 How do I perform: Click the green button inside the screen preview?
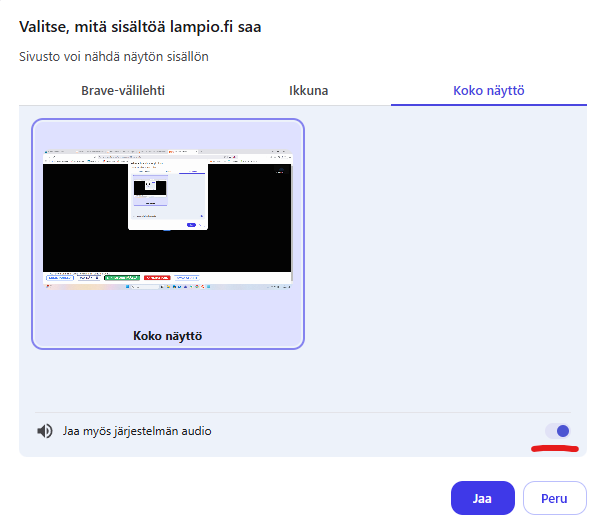coord(122,278)
